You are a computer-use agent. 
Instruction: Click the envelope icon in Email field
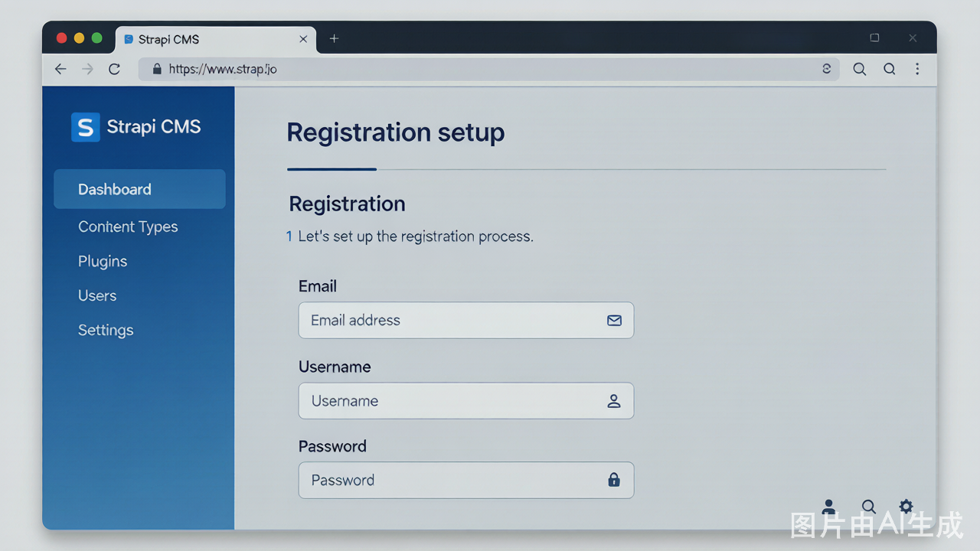click(614, 321)
